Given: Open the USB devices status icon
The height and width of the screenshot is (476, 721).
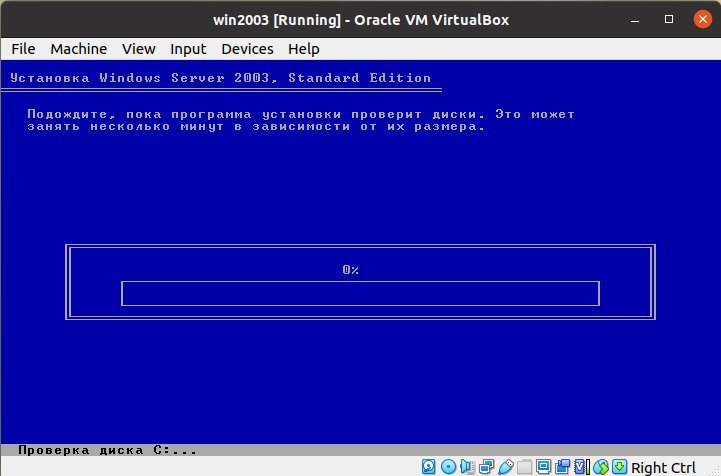Looking at the screenshot, I should (x=505, y=467).
